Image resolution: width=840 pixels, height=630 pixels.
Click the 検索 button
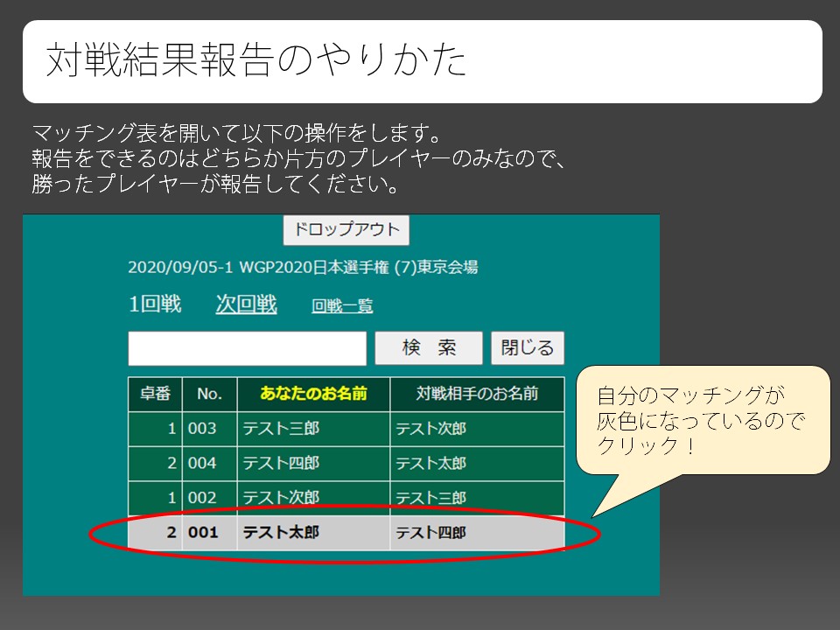point(429,348)
